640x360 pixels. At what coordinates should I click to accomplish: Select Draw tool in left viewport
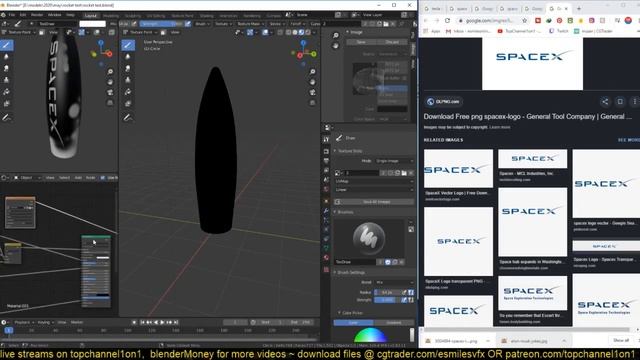coord(6,45)
